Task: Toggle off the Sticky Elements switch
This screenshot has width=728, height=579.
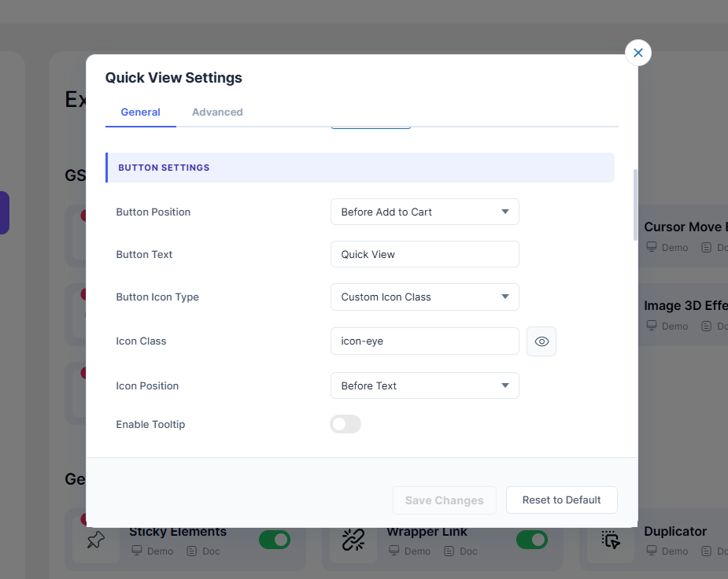Action: pyautogui.click(x=275, y=540)
